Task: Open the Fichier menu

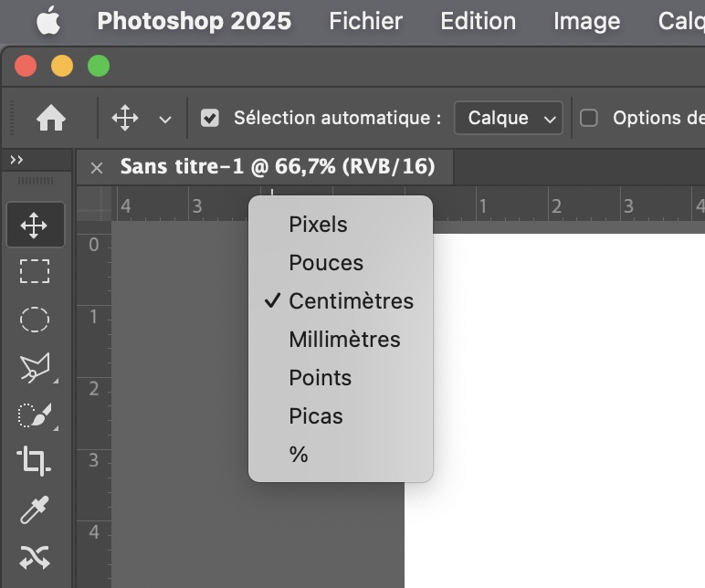Action: click(365, 21)
